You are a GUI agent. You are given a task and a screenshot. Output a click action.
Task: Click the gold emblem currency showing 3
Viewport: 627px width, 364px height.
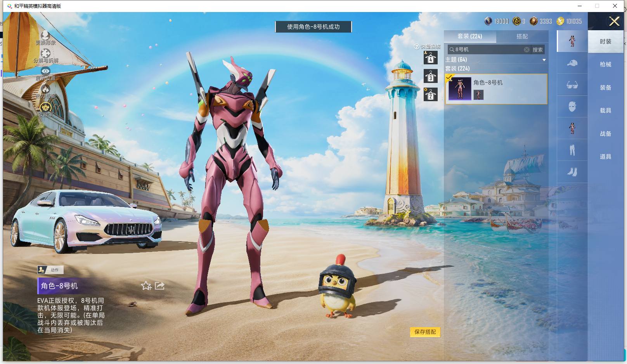[516, 21]
